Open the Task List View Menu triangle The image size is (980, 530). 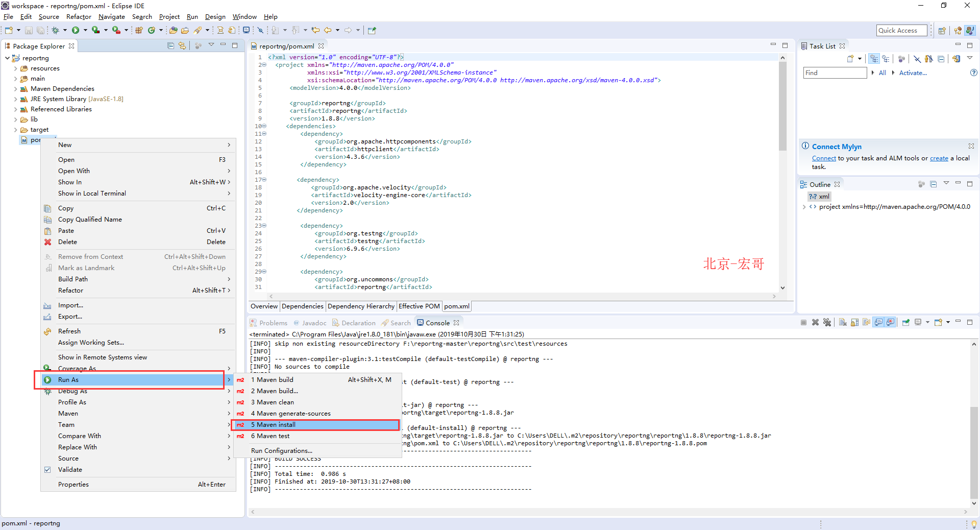[x=970, y=58]
